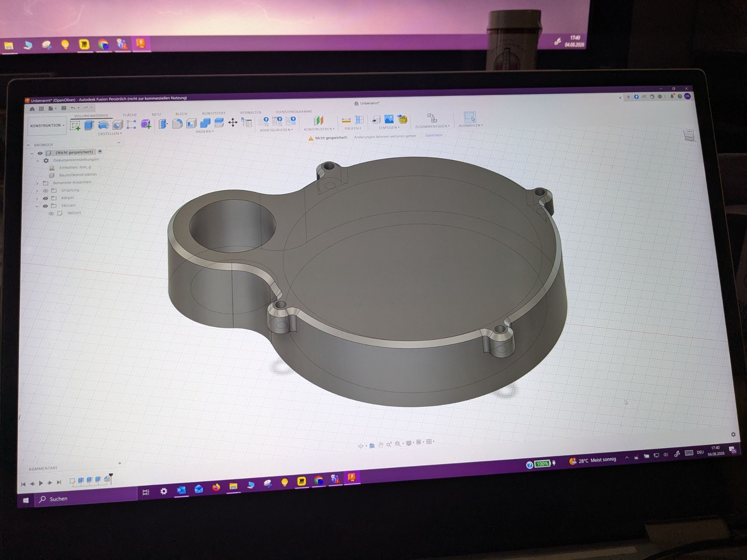
Task: Open Firefox from the taskbar
Action: [x=216, y=487]
